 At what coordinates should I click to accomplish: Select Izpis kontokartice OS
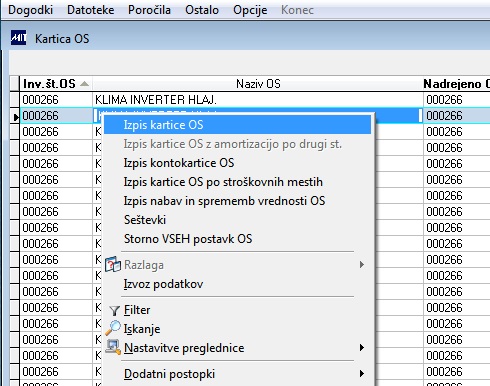click(237, 163)
